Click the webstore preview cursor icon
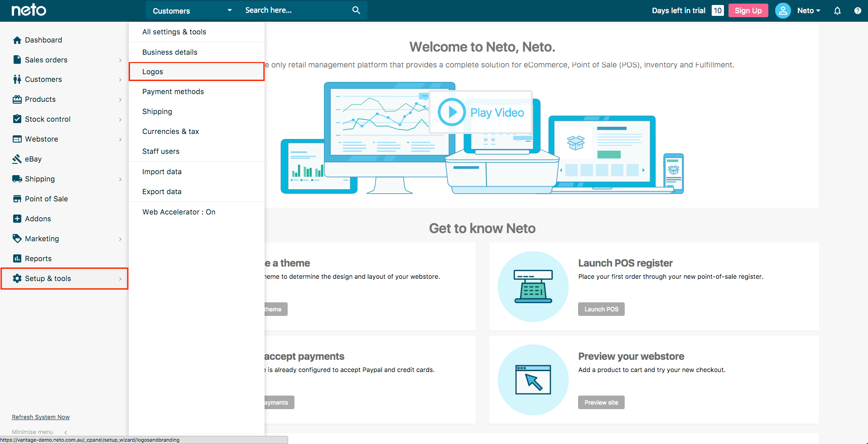 (x=533, y=380)
